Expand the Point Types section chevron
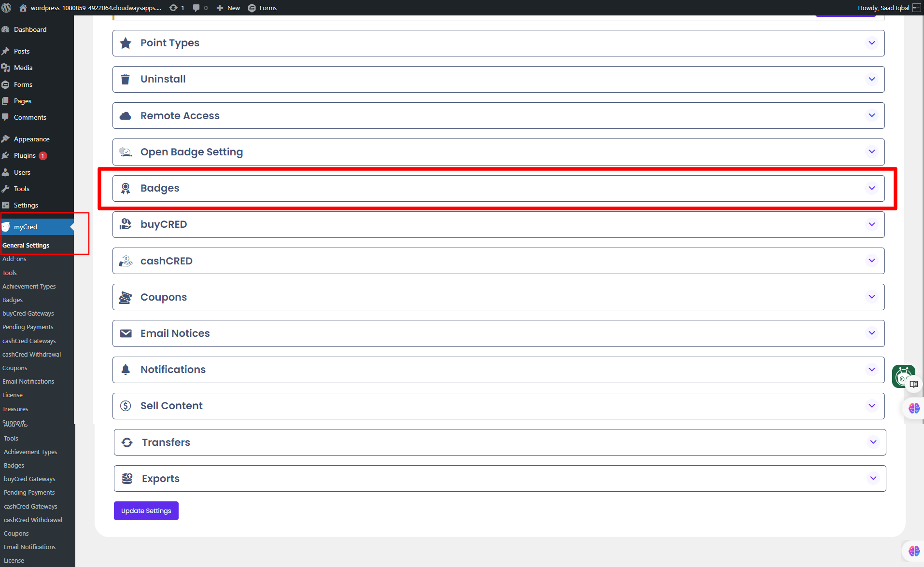This screenshot has width=924, height=567. pyautogui.click(x=872, y=43)
